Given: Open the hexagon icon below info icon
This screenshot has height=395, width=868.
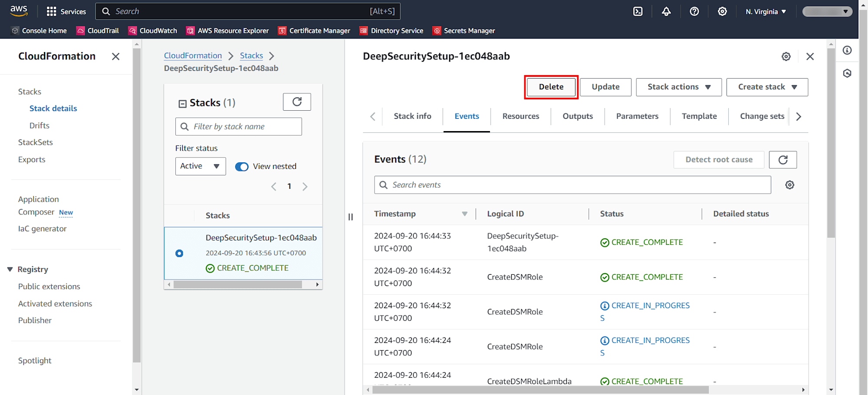Looking at the screenshot, I should point(847,73).
